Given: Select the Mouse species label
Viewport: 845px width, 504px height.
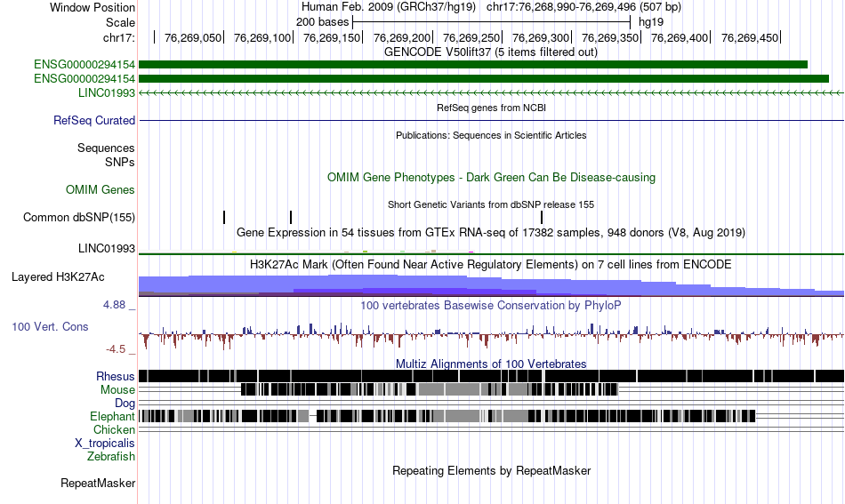Looking at the screenshot, I should (x=117, y=390).
